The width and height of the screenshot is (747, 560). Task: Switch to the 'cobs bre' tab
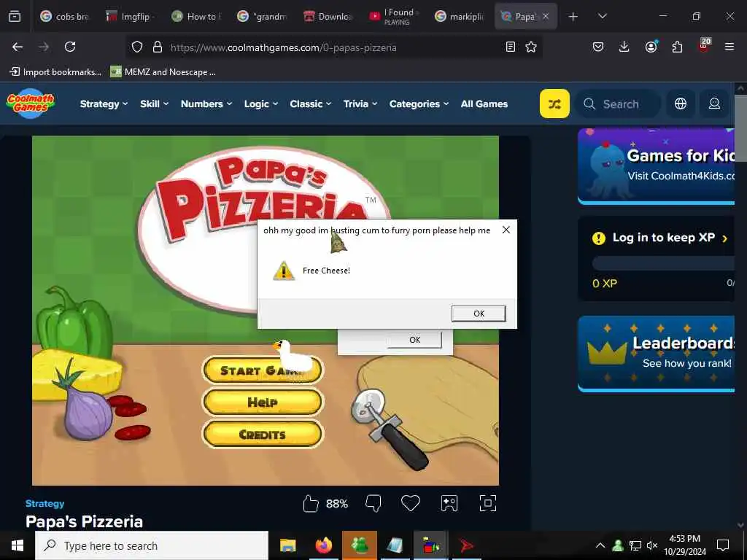tap(65, 16)
